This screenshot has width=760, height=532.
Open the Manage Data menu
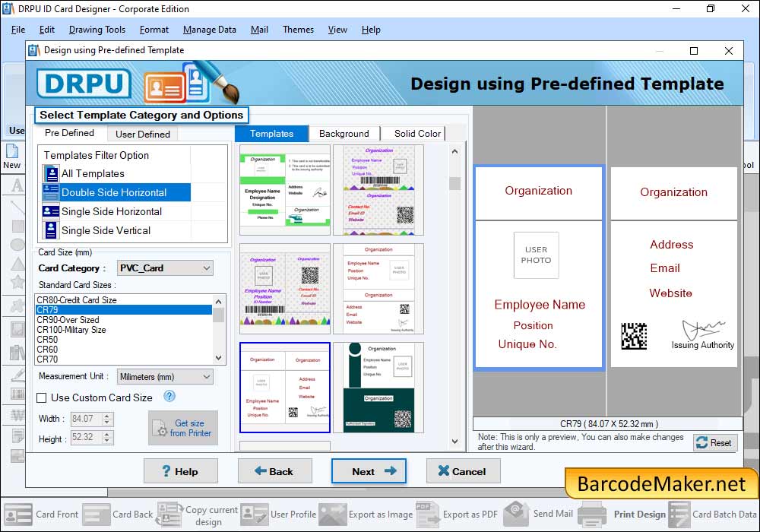210,30
